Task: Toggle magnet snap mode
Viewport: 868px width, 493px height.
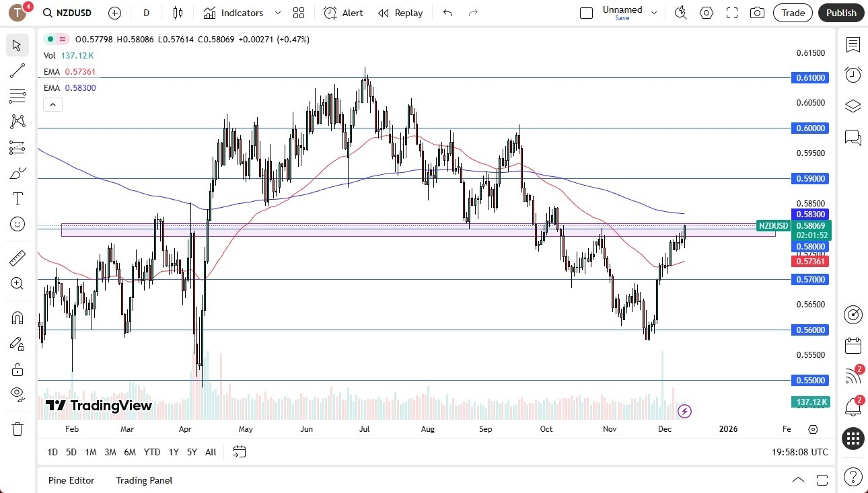Action: coord(17,317)
